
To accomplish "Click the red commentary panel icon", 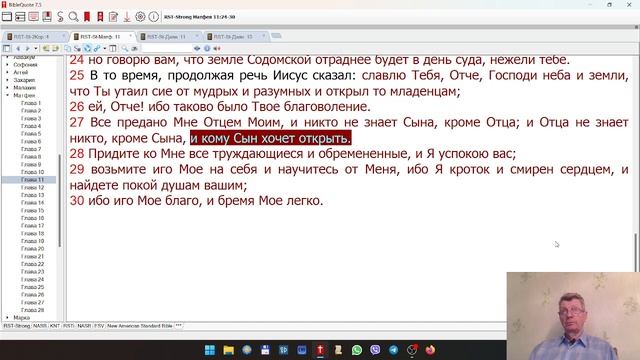I will [x=33, y=17].
